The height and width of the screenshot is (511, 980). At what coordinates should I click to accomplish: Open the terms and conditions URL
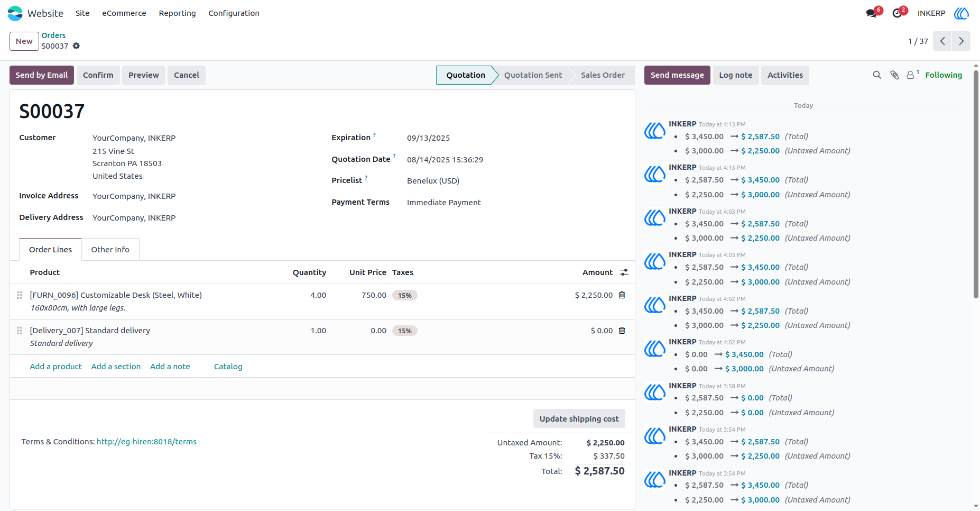146,442
